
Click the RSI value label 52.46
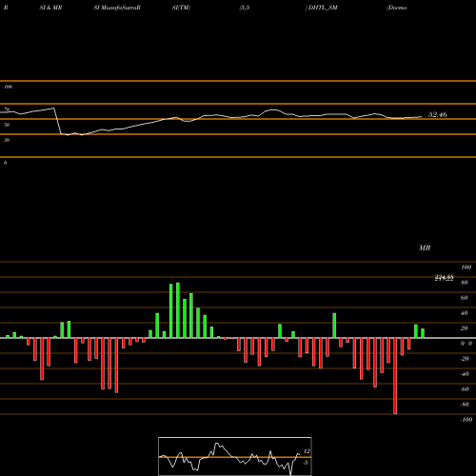[438, 114]
